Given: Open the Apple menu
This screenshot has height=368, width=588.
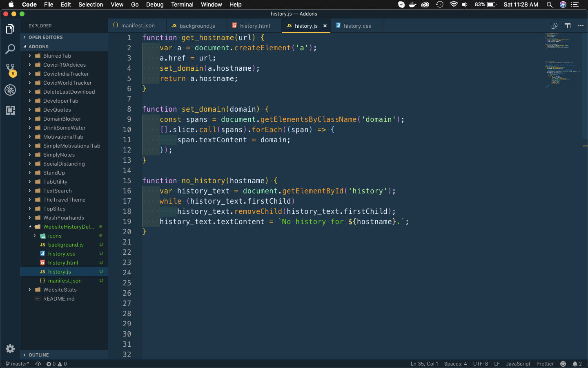Looking at the screenshot, I should [x=11, y=4].
